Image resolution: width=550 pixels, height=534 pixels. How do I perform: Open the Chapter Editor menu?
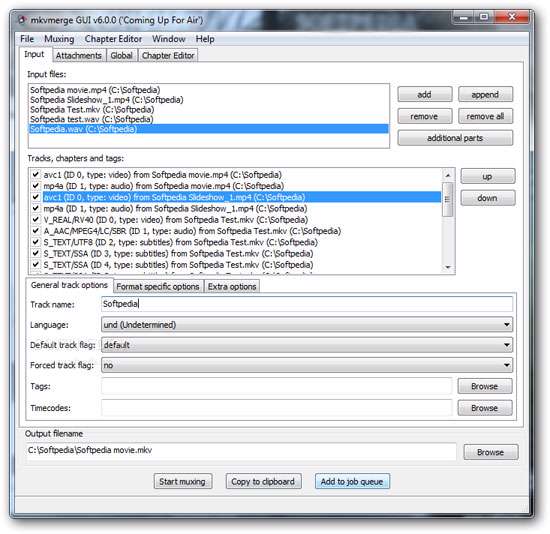point(113,39)
